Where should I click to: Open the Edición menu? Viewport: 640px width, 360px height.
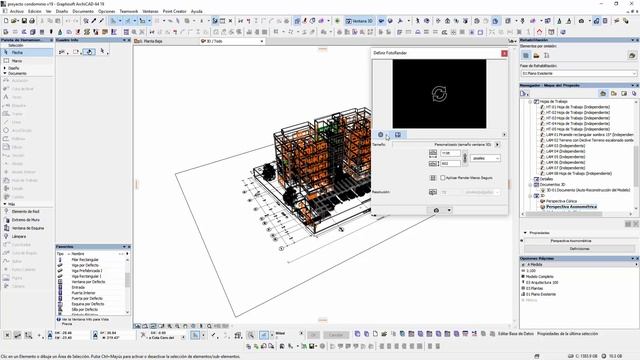(35, 11)
